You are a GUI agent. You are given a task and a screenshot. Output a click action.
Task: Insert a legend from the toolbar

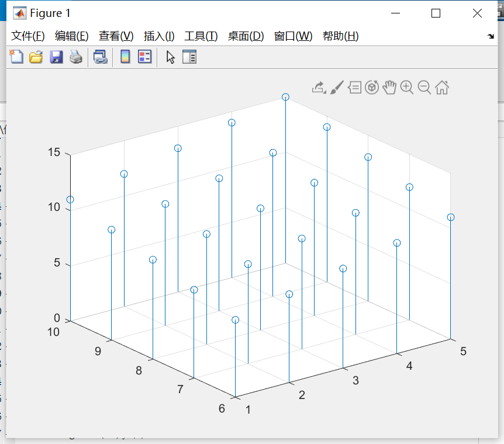pos(144,57)
